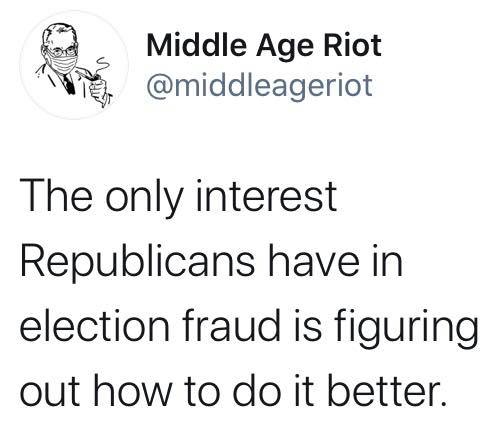Screen dimensions: 496x444
Task: Click the word "only" in the tweet
Action: [145, 199]
